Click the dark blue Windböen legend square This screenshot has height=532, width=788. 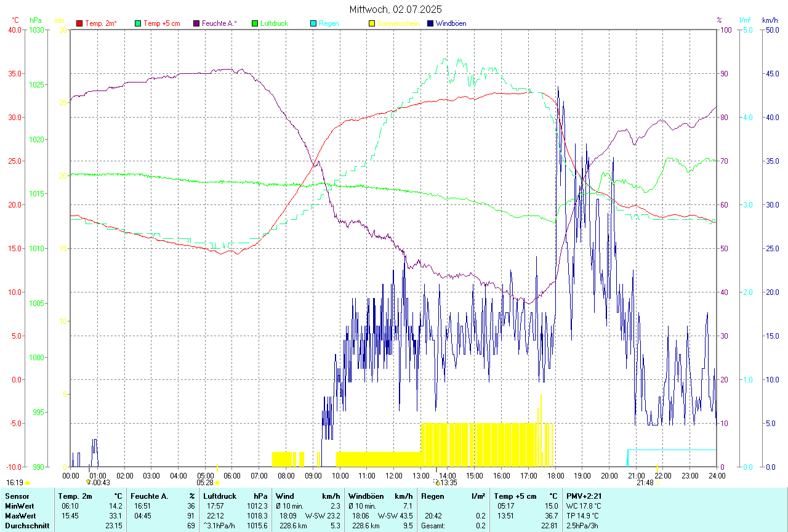coord(430,23)
